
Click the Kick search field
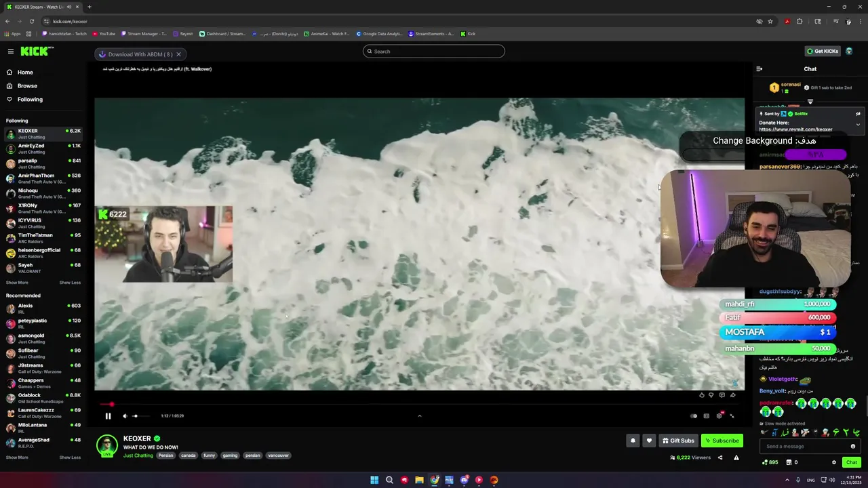434,52
